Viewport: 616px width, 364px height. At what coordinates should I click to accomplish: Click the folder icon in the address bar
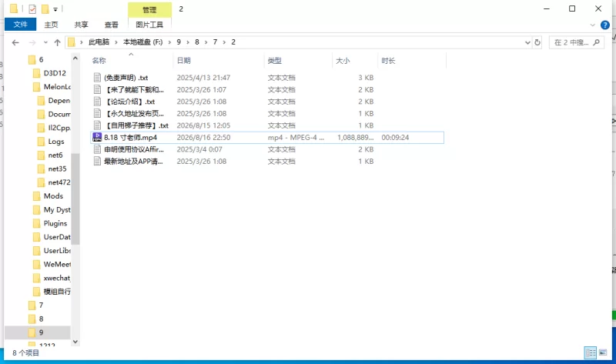(x=72, y=42)
